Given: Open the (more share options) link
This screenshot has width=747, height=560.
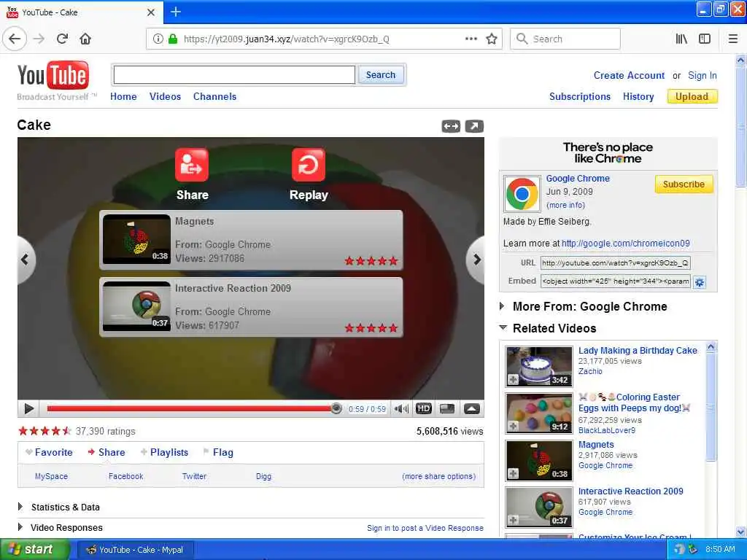Looking at the screenshot, I should pyautogui.click(x=438, y=476).
